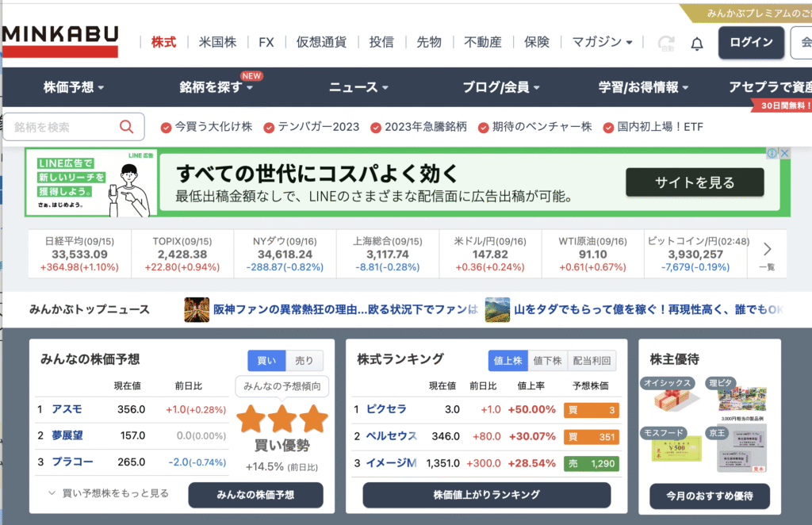The width and height of the screenshot is (812, 525).
Task: Click the 株価値上がりランキング button
Action: [x=487, y=495]
